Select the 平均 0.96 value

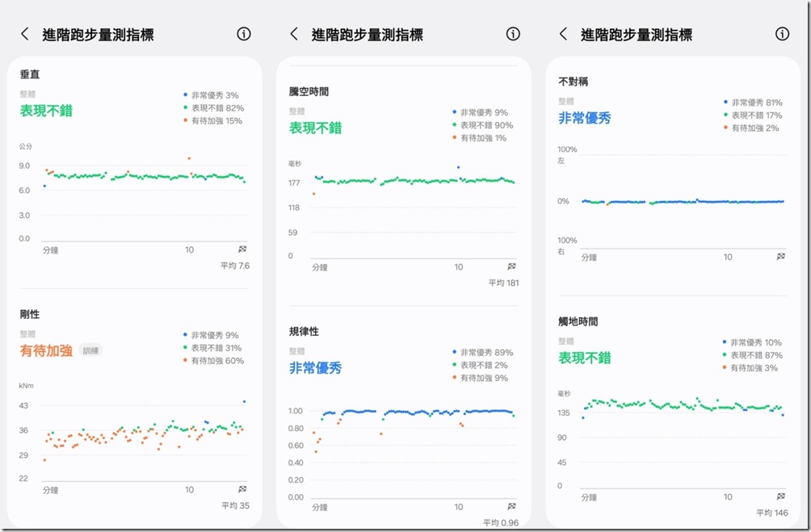[501, 522]
